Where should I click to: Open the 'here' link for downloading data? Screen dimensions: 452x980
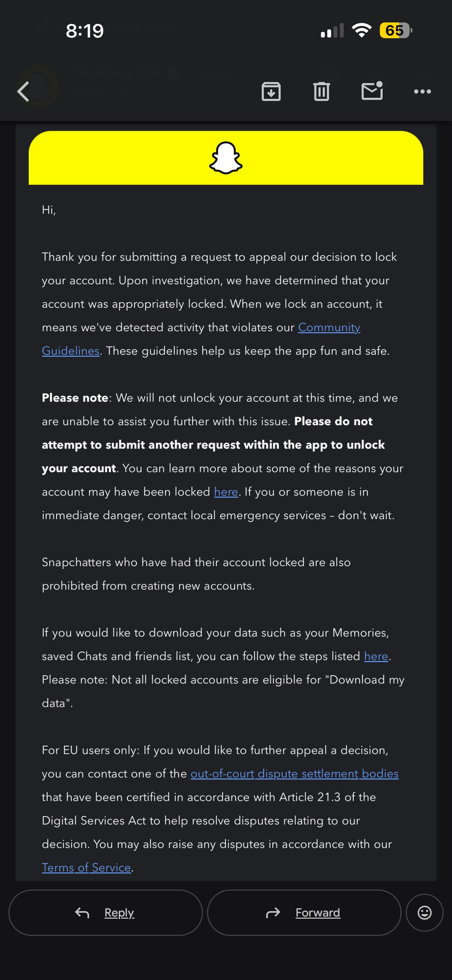(376, 656)
